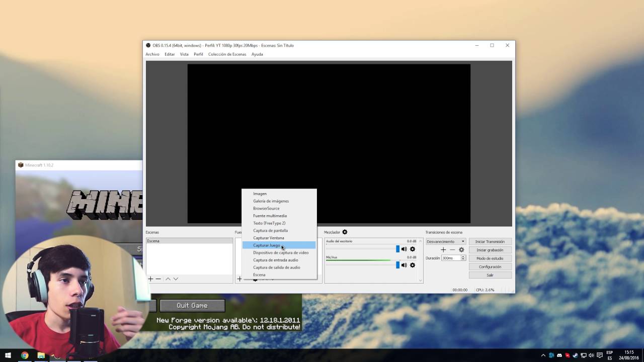Click Iniciar Transmisión button
Screen dimensions: 644x362
tap(490, 242)
